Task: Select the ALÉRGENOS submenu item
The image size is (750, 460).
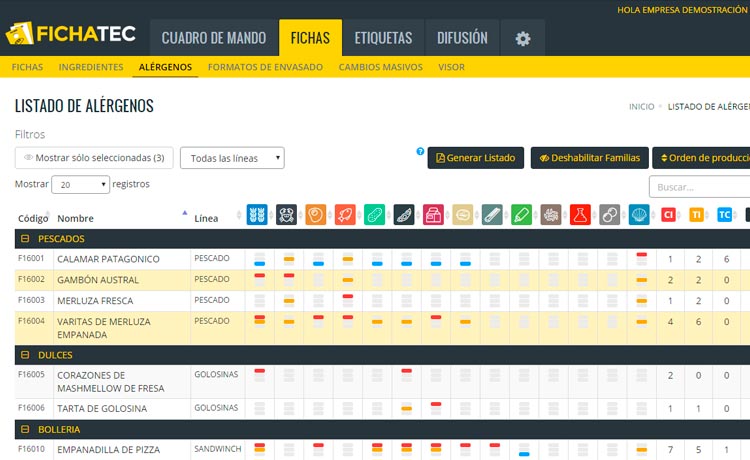Action: [x=165, y=67]
